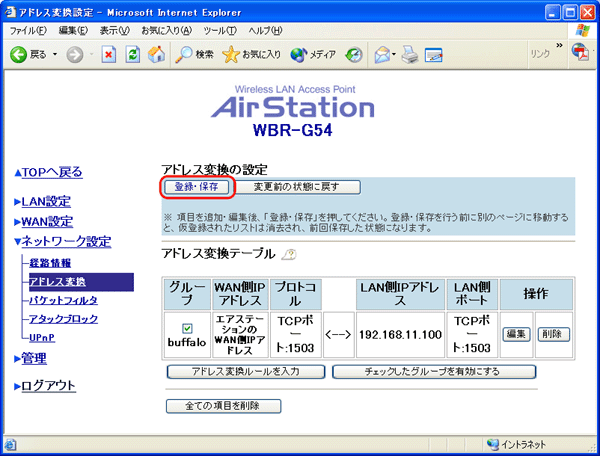Image resolution: width=600 pixels, height=456 pixels.
Task: Open お気に入り favorites star toolbar button
Action: [251, 55]
